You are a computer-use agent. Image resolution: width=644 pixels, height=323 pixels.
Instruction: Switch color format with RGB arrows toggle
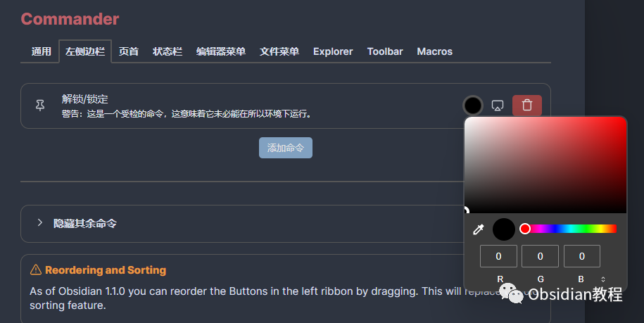click(603, 279)
